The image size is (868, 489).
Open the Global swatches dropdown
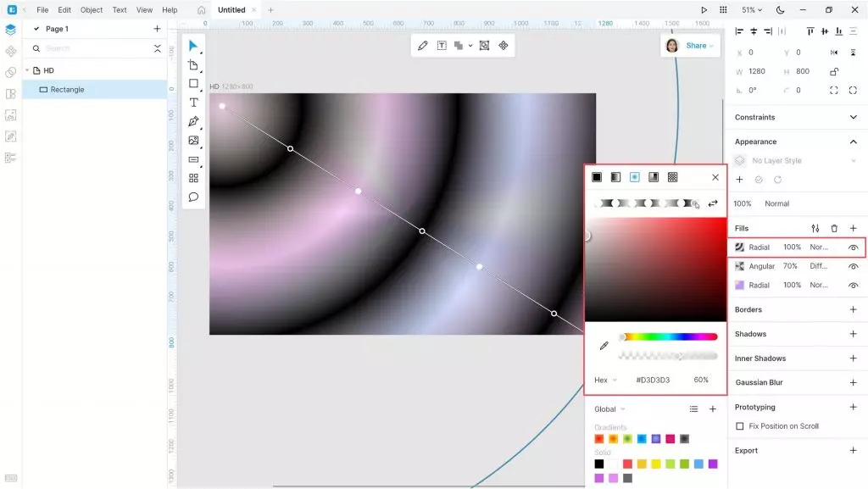click(609, 409)
